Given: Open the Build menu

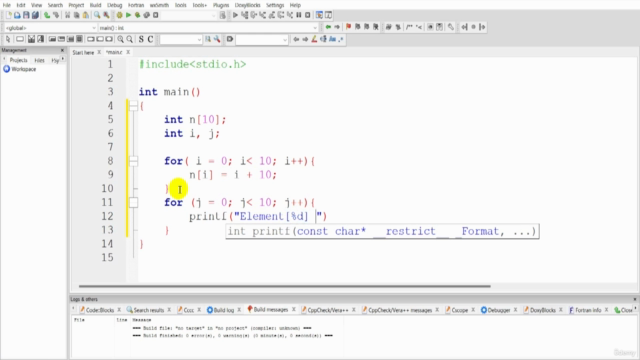Looking at the screenshot, I should [x=96, y=5].
